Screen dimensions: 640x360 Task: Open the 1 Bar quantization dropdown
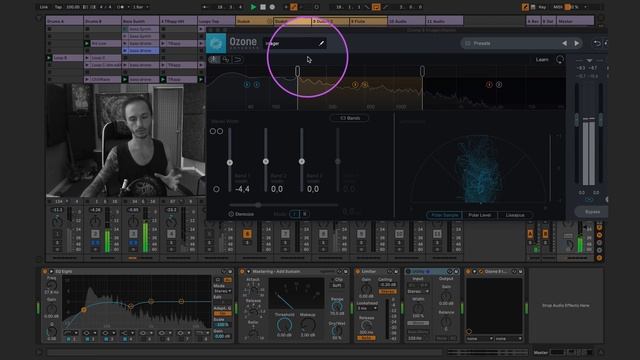[x=141, y=7]
